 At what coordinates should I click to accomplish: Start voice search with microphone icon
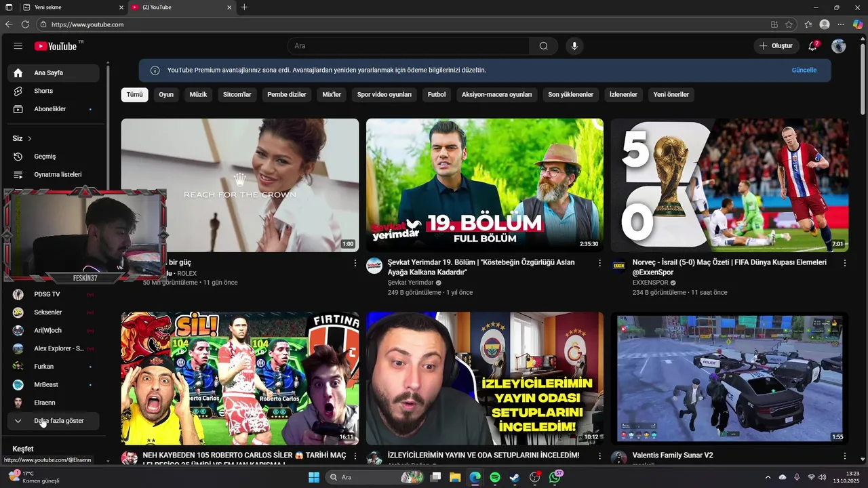point(574,46)
